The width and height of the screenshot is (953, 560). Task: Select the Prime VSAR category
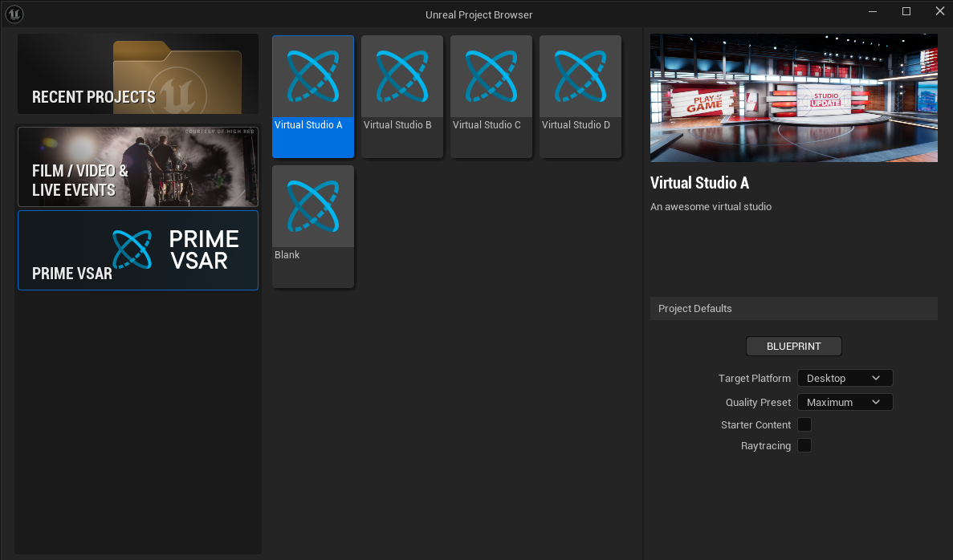(138, 250)
